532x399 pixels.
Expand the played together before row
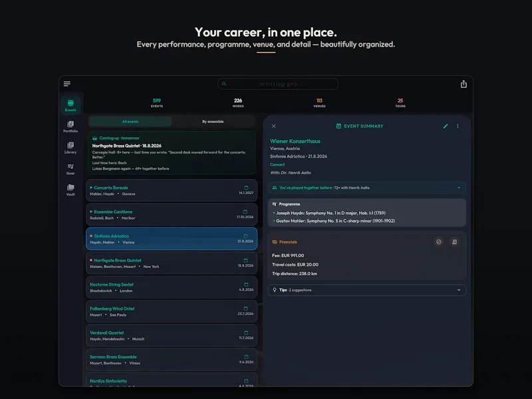coord(367,188)
